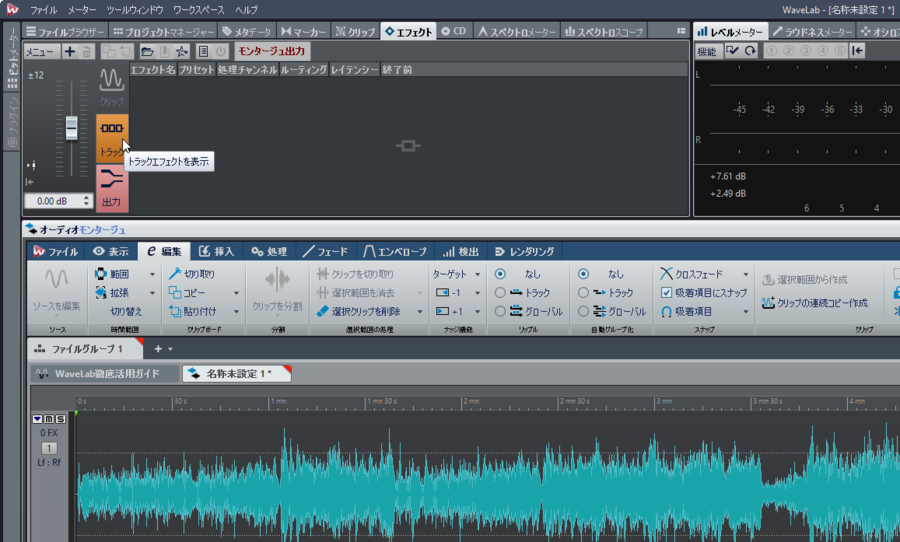
Task: Expand the 範囲 dropdown arrow
Action: (152, 274)
